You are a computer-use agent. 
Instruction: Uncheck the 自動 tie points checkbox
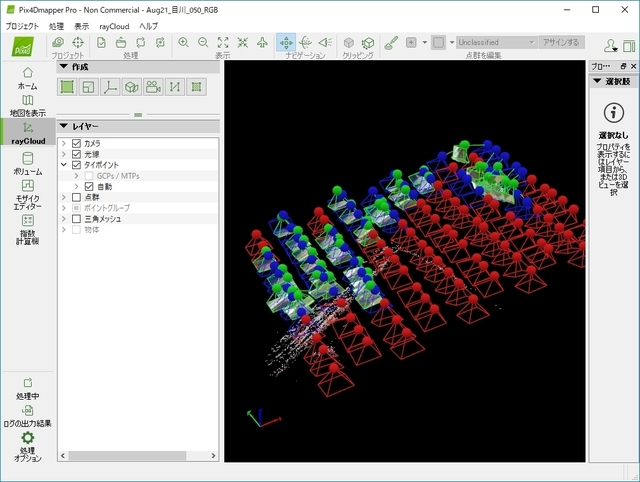coord(89,187)
